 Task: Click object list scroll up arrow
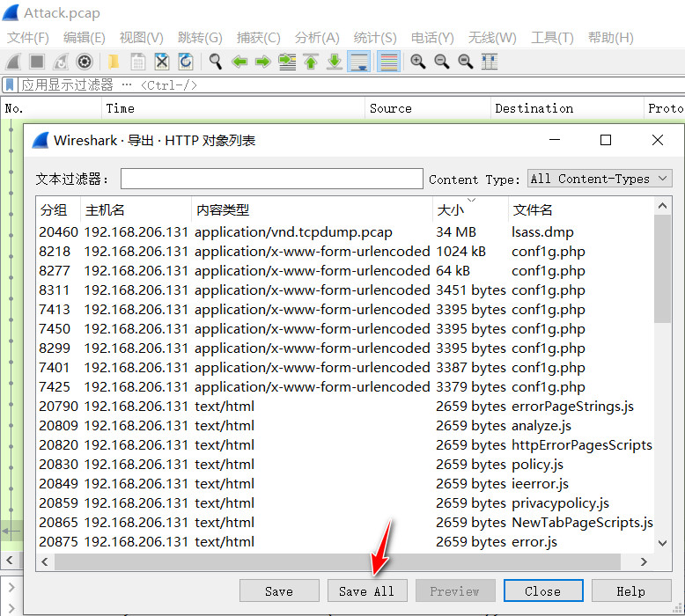click(x=662, y=206)
